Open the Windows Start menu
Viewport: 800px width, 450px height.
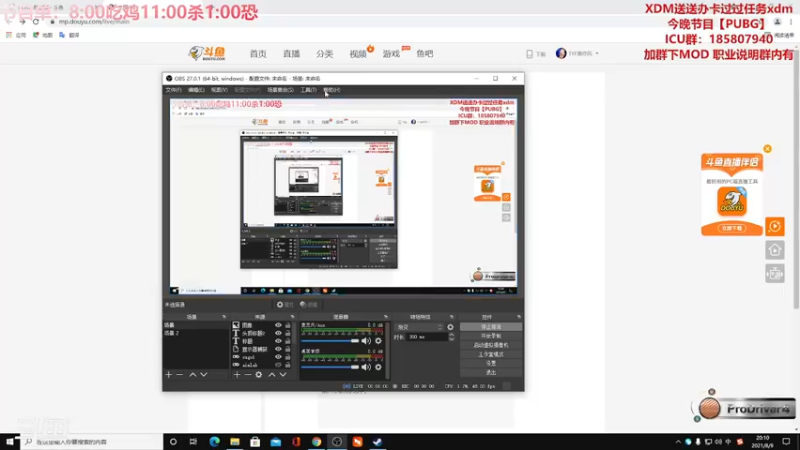click(x=10, y=442)
